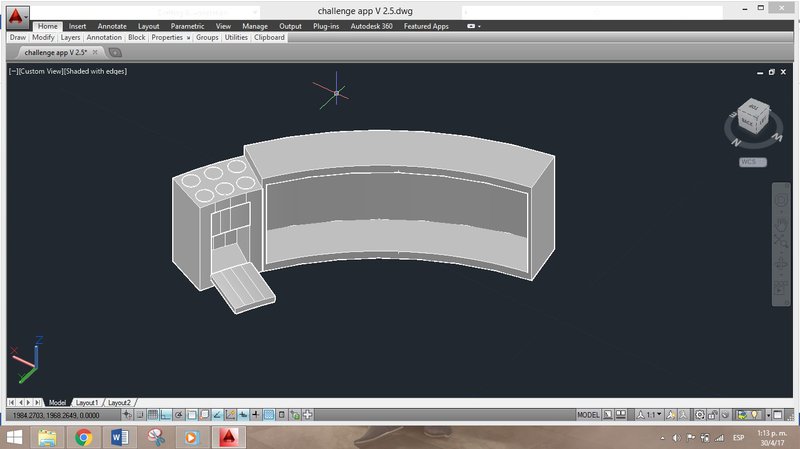Toggle Snap mode in the status bar
Image resolution: width=800 pixels, height=449 pixels.
point(140,415)
